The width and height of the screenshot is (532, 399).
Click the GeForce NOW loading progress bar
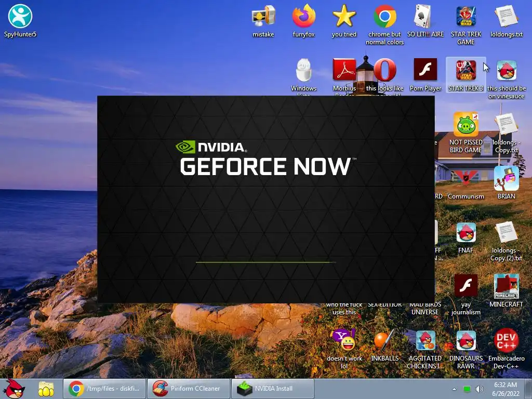tap(265, 262)
